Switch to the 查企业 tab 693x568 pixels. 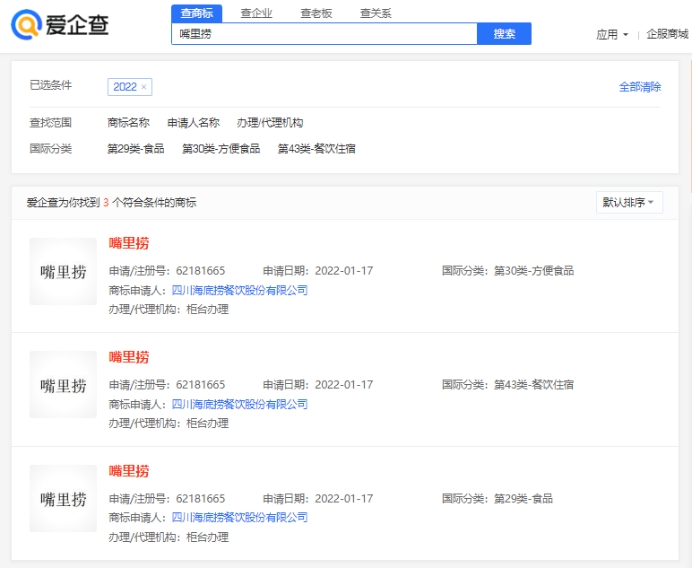tap(256, 13)
